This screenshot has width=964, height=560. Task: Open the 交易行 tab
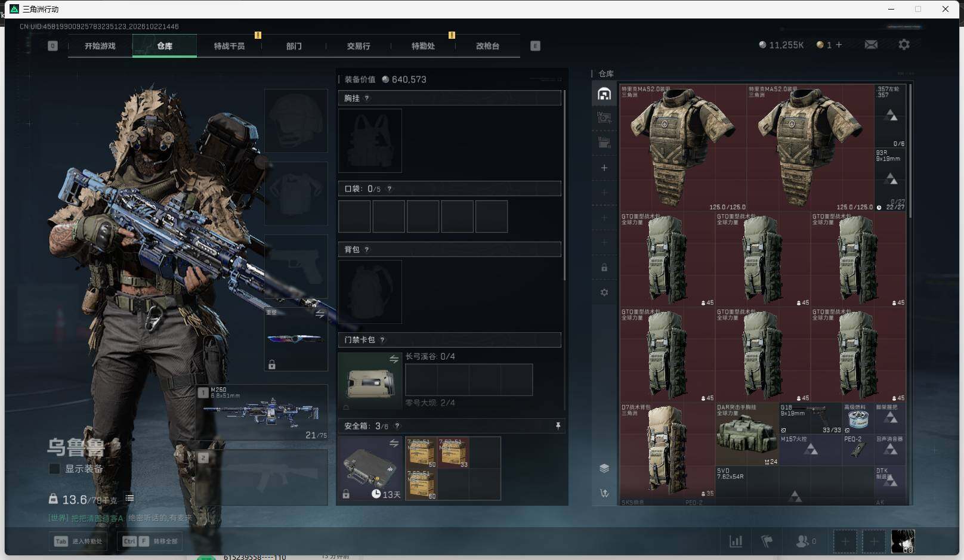click(x=359, y=46)
